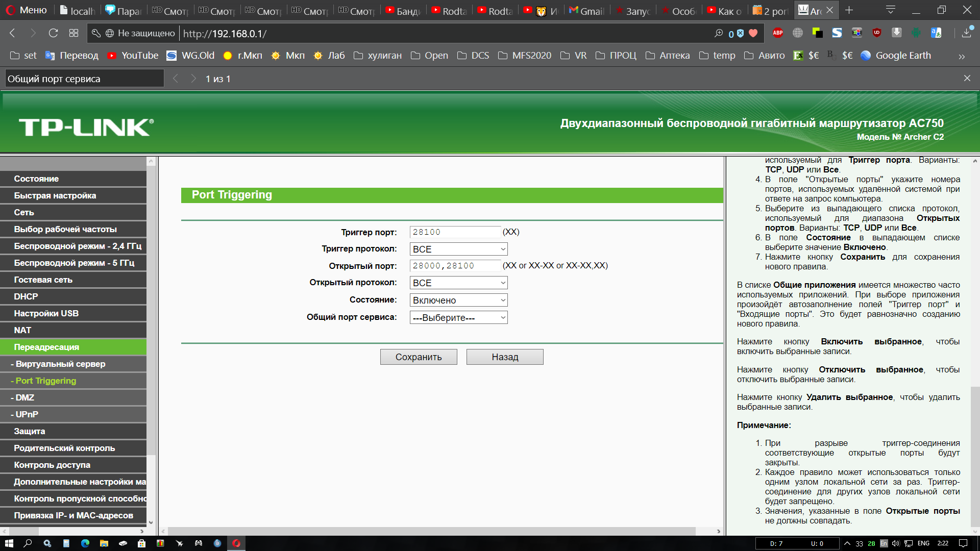Screen dimensions: 980x551
Task: Click the heart bookmark icon in address bar
Action: pyautogui.click(x=753, y=33)
